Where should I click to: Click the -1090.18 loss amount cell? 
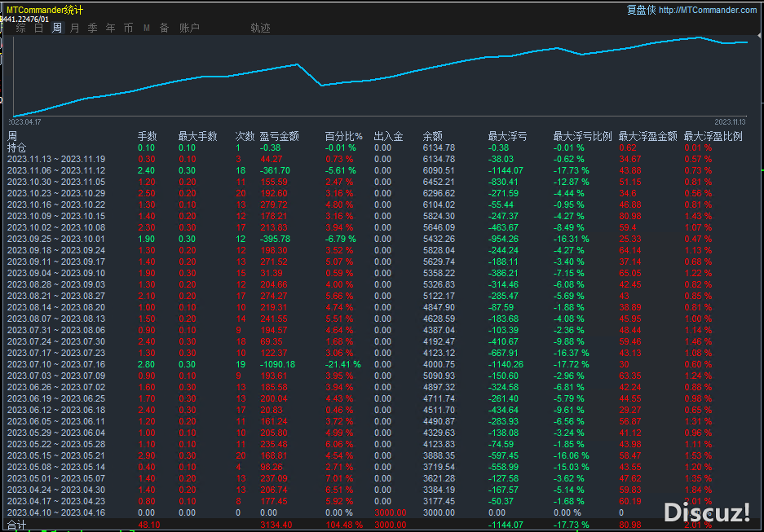pos(278,364)
